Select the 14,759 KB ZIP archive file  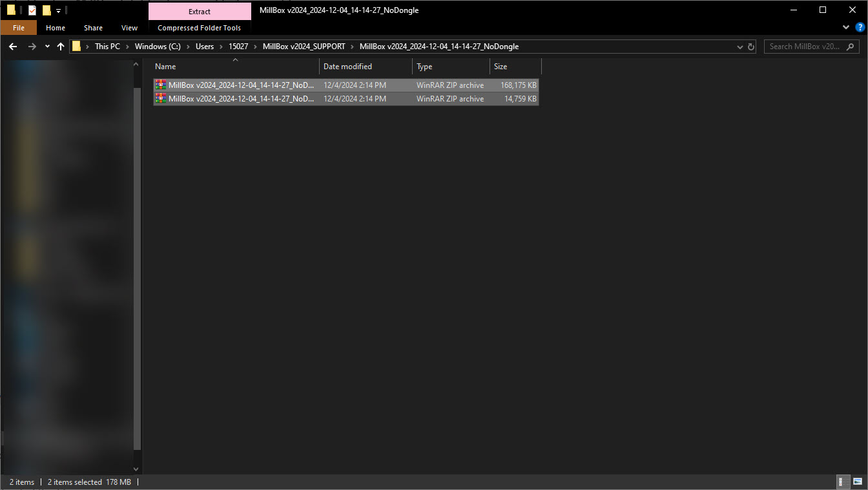pos(346,99)
